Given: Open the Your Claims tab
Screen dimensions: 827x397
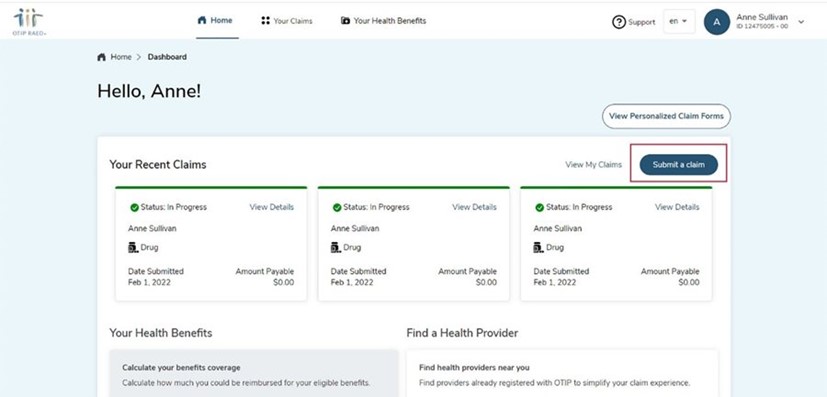Looking at the screenshot, I should 287,21.
